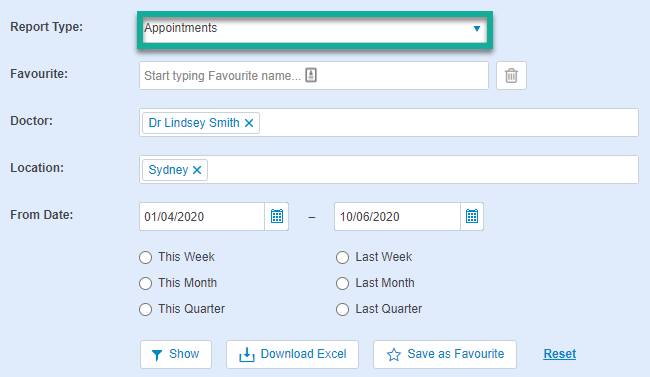This screenshot has width=650, height=377.
Task: Choose the Last Week radio option
Action: pyautogui.click(x=342, y=257)
